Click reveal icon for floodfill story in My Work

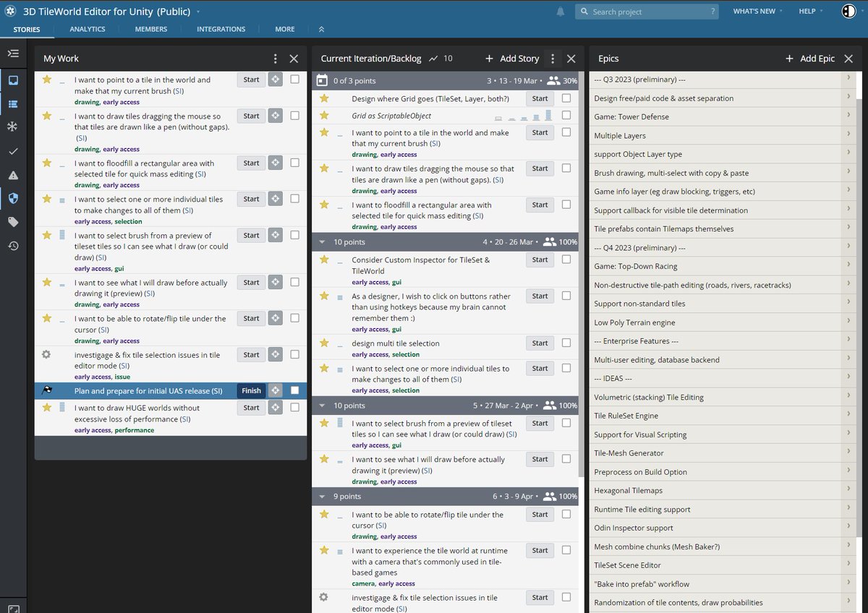point(276,163)
